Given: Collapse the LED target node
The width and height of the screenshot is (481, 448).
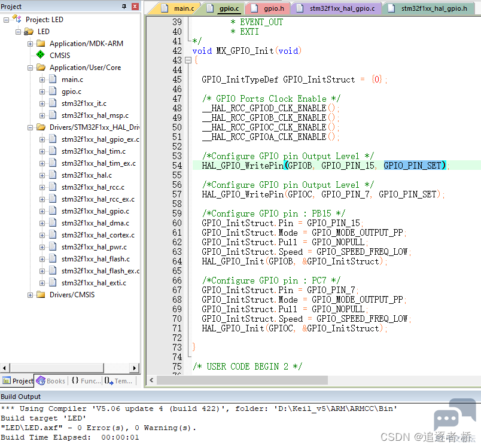Looking at the screenshot, I should pos(18,32).
